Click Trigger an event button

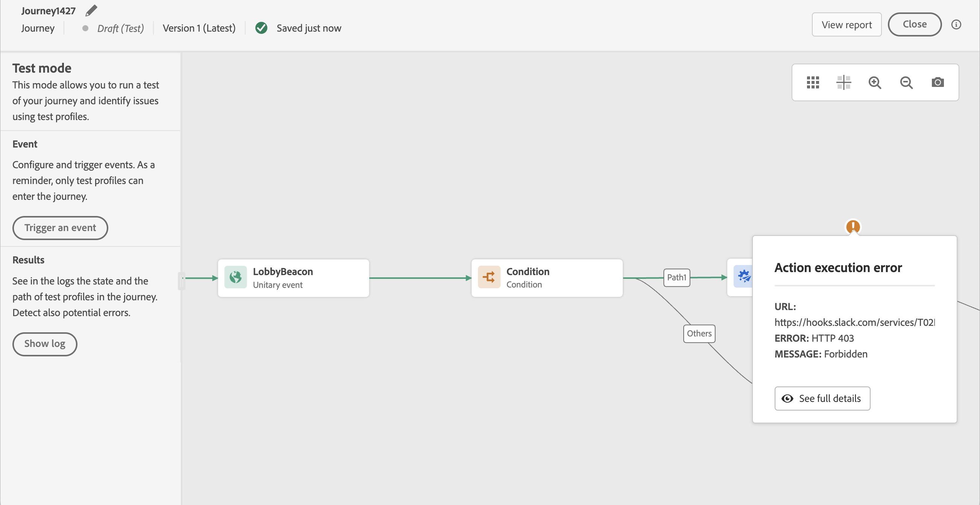(x=60, y=228)
